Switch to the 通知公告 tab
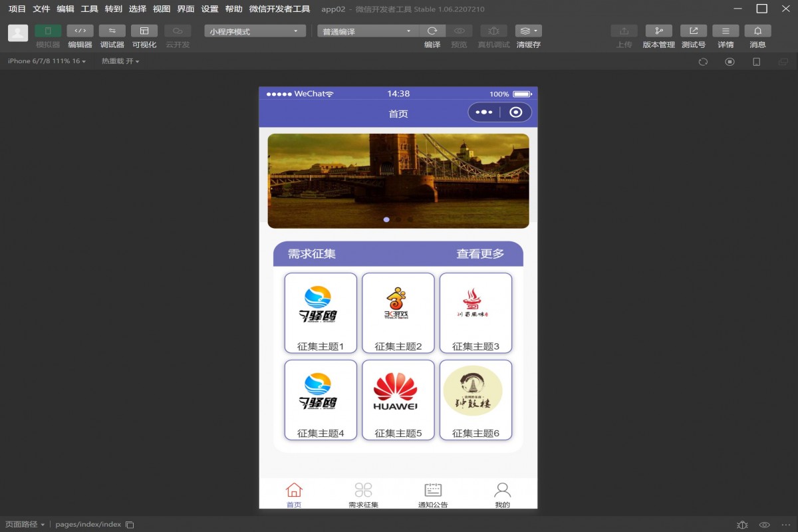798x532 pixels. coord(433,493)
